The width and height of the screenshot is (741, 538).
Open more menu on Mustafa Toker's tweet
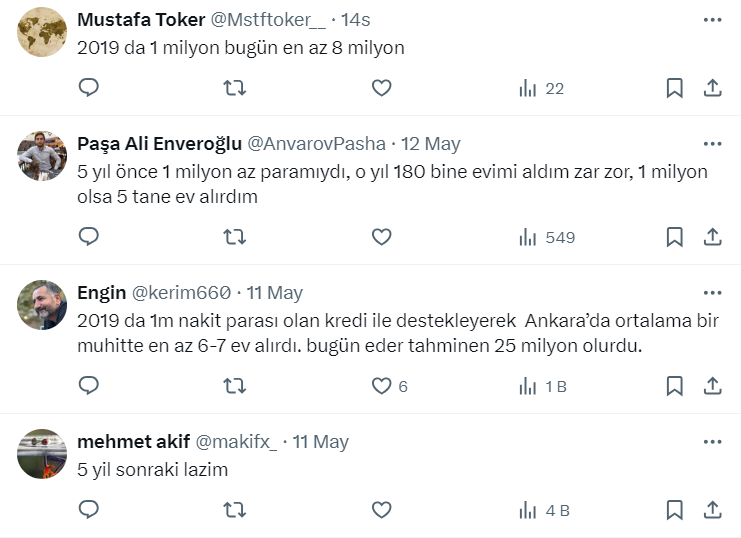tap(711, 21)
